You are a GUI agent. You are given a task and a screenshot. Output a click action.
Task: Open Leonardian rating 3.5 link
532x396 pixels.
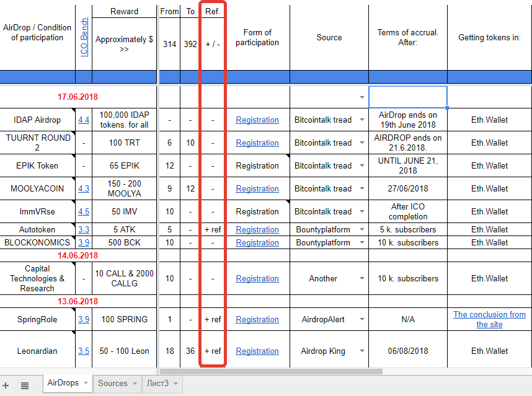click(84, 351)
